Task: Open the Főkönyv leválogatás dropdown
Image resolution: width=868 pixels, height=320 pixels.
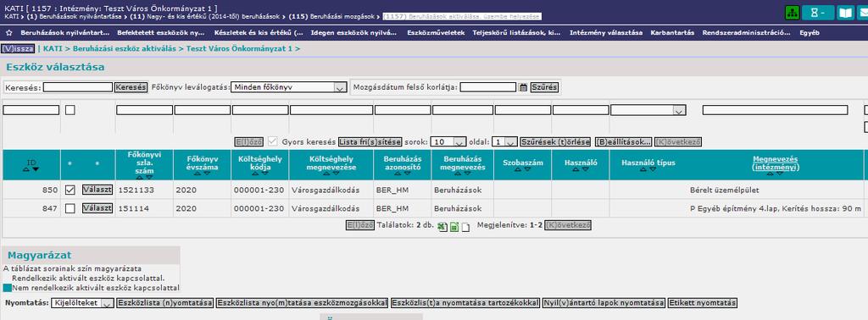Action: pyautogui.click(x=288, y=87)
